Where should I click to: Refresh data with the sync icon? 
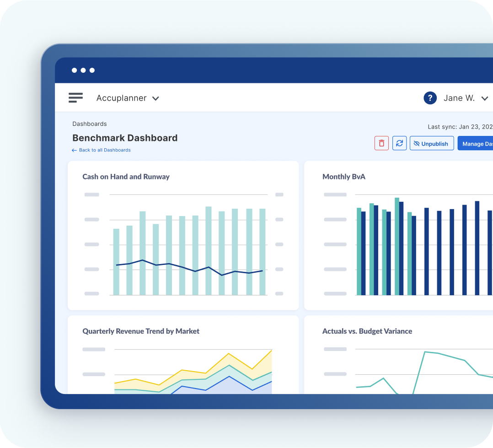point(399,143)
